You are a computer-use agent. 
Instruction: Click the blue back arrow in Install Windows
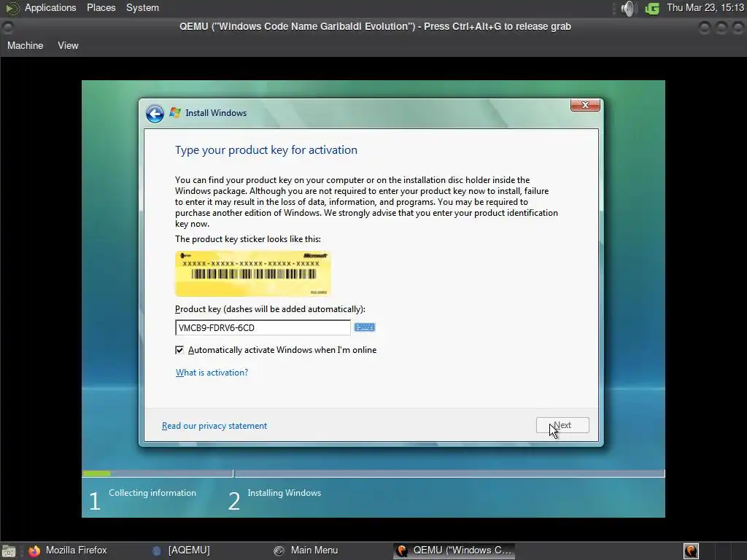coord(155,113)
